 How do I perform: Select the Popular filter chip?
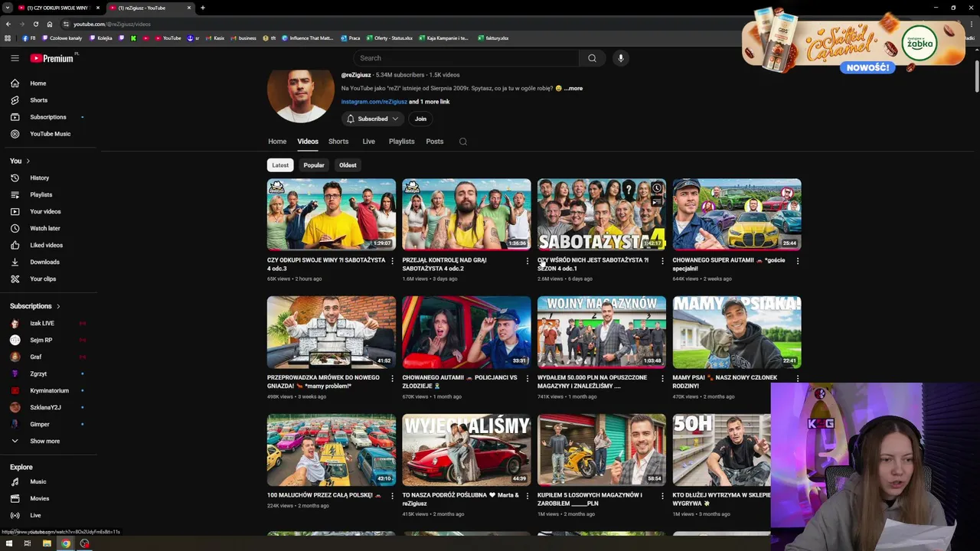click(314, 165)
